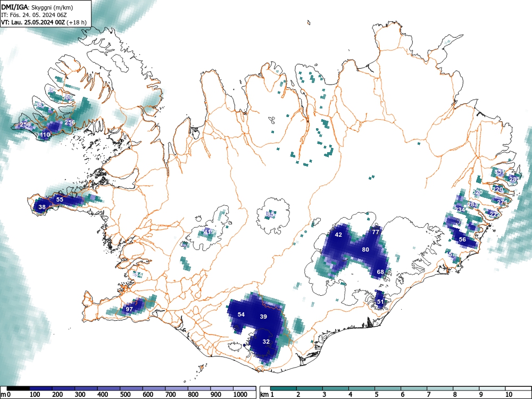Click the "68" value on Vatnajökull
Viewport: 532px width, 399px height.
[380, 272]
